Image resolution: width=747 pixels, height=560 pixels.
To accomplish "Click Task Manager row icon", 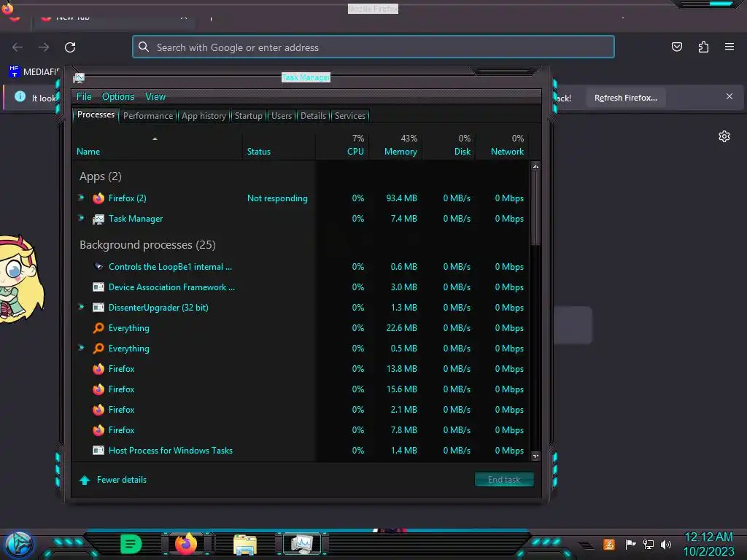I will [x=98, y=219].
